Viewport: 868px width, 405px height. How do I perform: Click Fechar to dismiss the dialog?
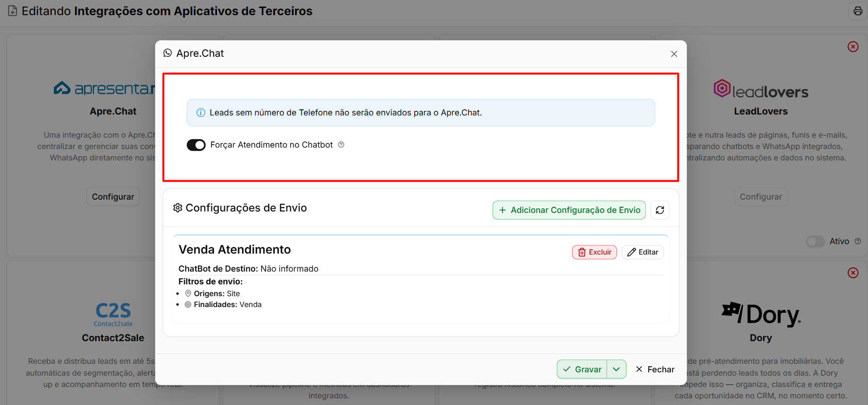coord(655,369)
